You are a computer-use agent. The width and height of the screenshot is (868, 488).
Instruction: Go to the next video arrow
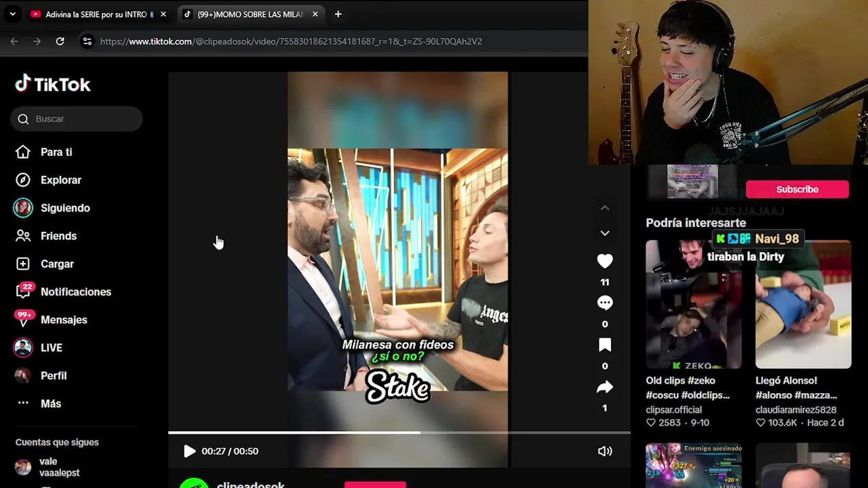tap(605, 232)
